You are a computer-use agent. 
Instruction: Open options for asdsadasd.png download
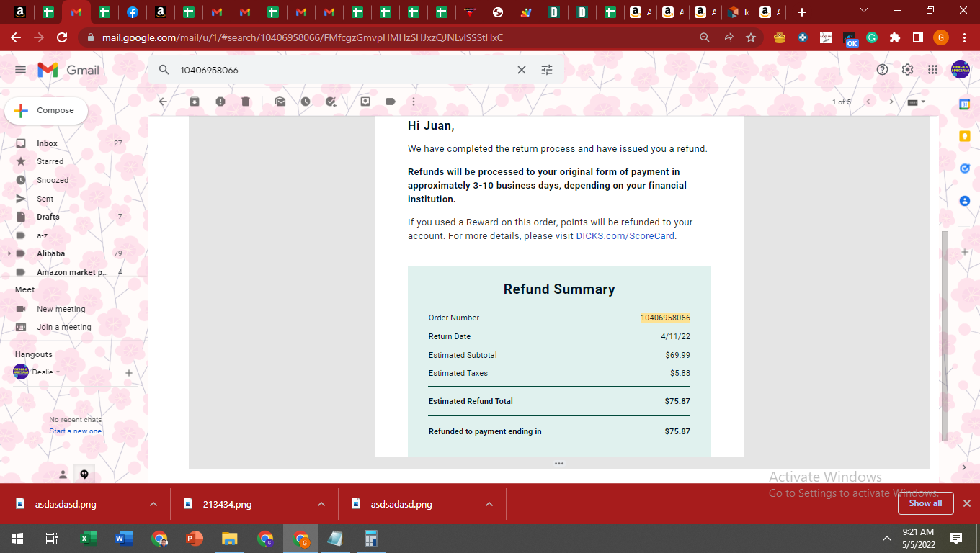click(x=489, y=504)
